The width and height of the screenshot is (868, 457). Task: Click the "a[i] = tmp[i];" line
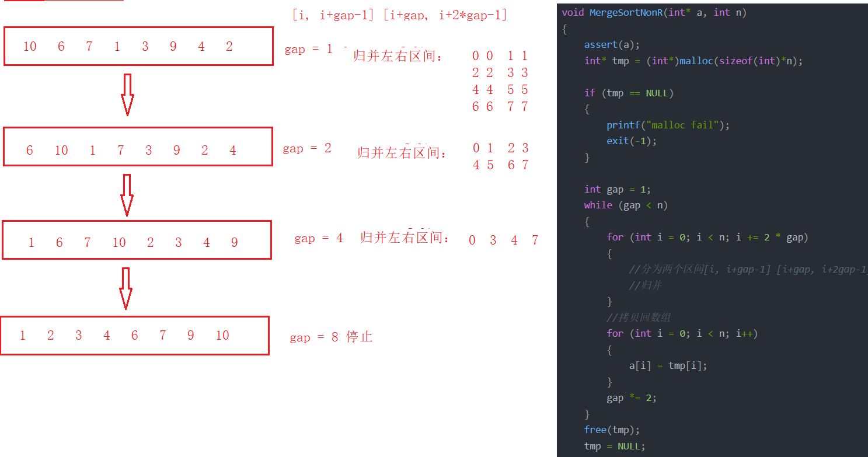click(x=668, y=366)
